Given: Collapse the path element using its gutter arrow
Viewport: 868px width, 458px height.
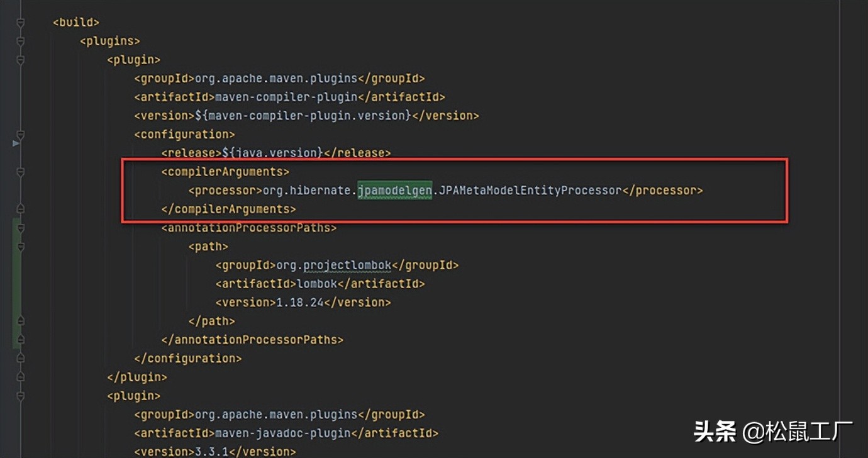Looking at the screenshot, I should [x=20, y=246].
